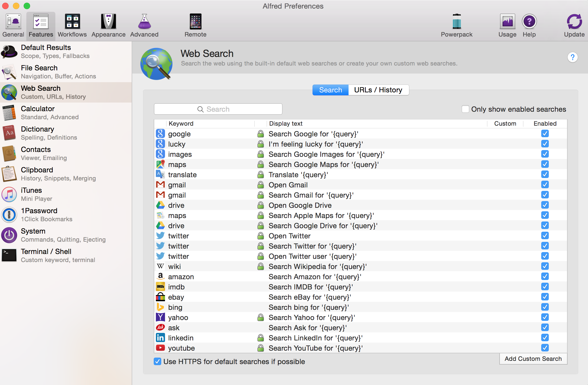
Task: Select the yahoo keyword row
Action: pyautogui.click(x=360, y=317)
